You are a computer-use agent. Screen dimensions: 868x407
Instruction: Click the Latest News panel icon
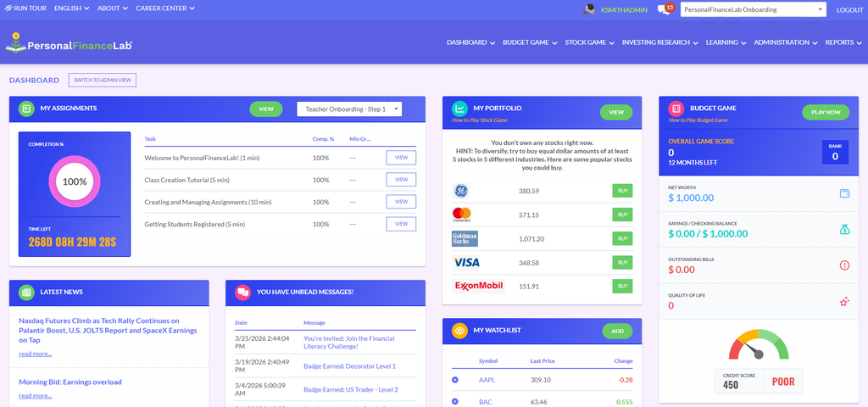pos(26,292)
